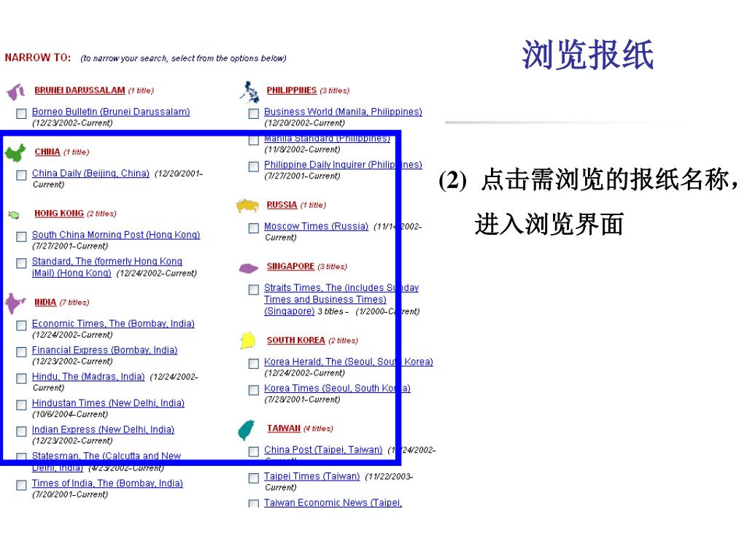Screen dimensions: 747x560
Task: Open Korea Times (Seoul) link
Action: click(x=337, y=388)
